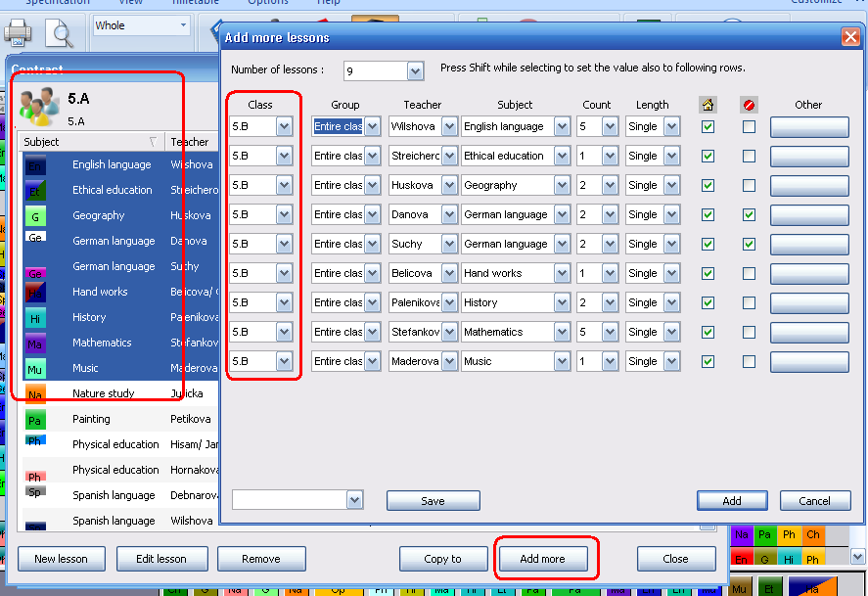Enable the red-icon checkbox for Geography row

749,185
